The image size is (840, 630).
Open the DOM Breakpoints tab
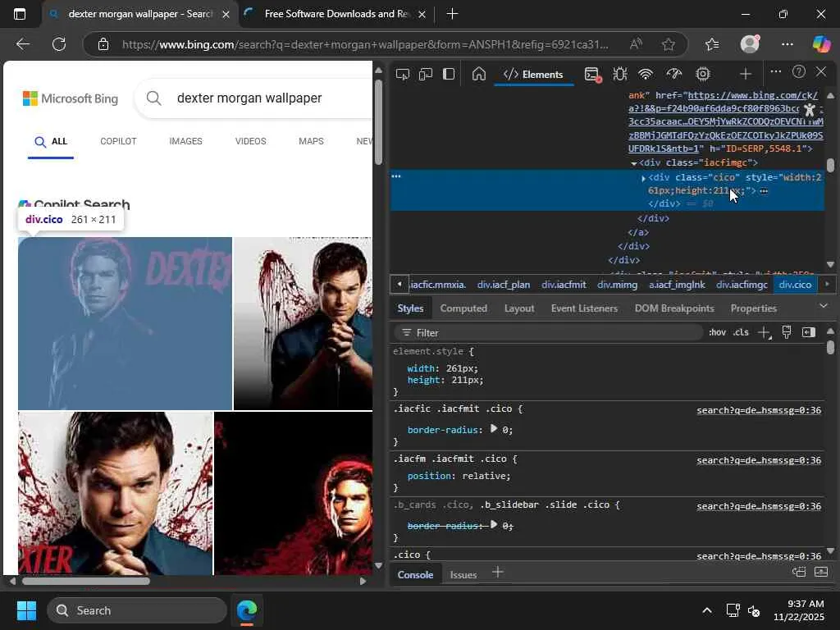coord(674,308)
